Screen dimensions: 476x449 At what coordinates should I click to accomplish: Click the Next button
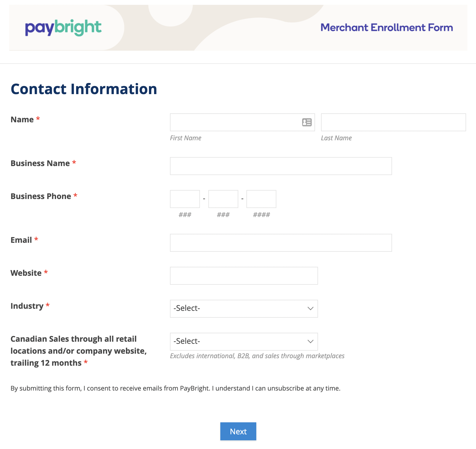tap(238, 431)
